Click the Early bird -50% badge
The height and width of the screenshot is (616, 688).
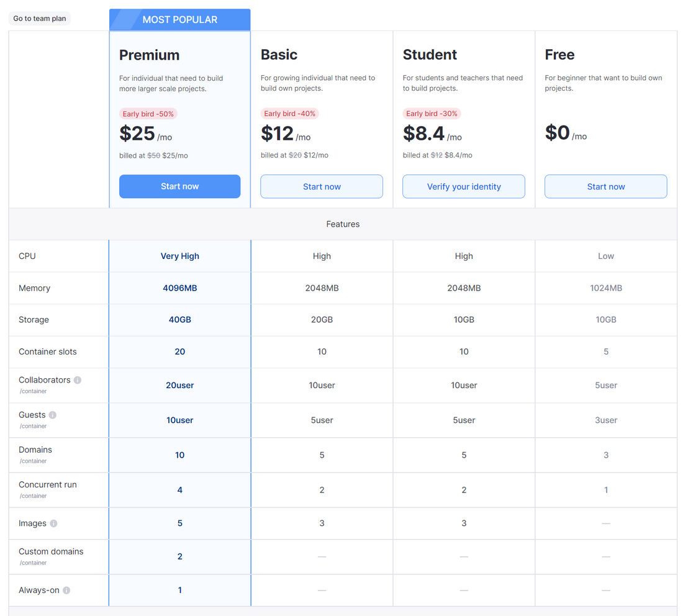(x=148, y=114)
